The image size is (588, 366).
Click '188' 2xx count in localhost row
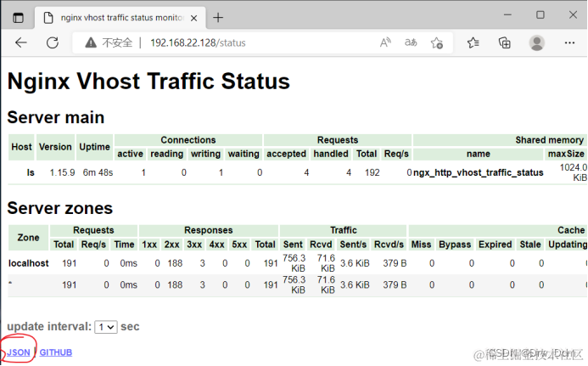click(175, 263)
